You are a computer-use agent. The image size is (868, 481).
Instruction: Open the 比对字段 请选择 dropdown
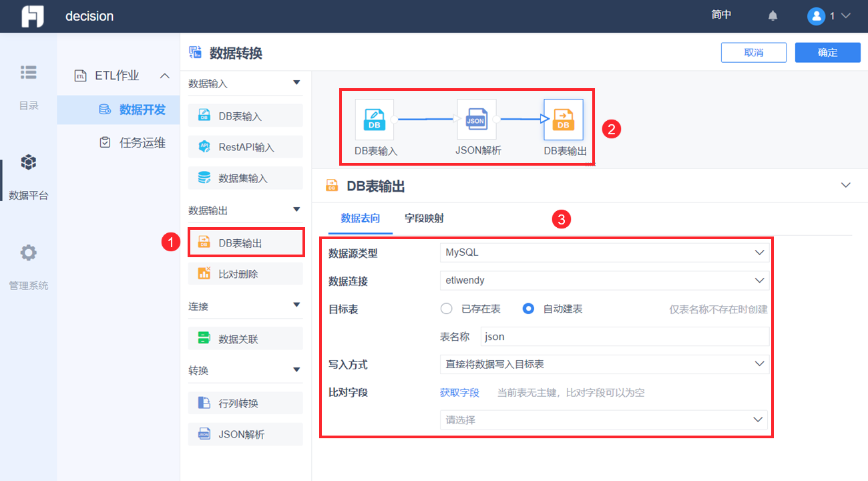point(604,420)
